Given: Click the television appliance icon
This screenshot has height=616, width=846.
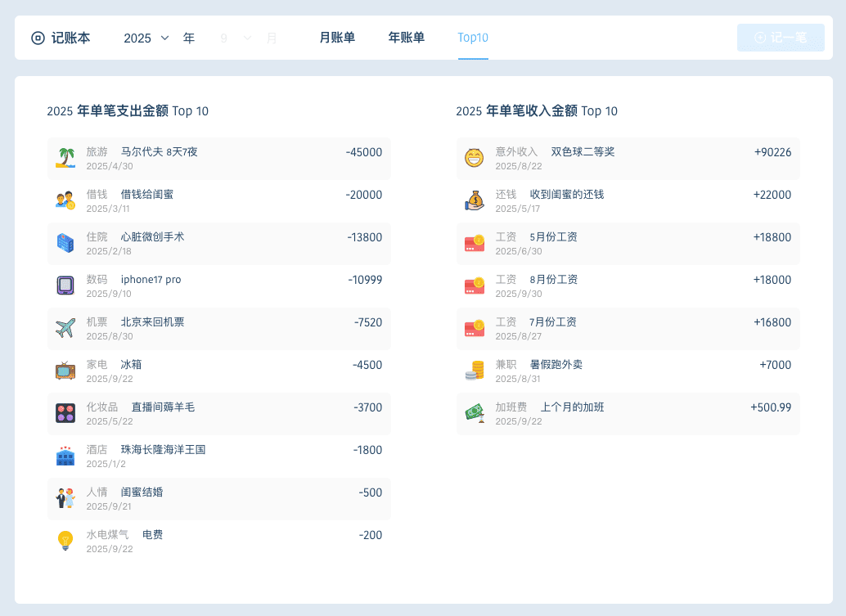Looking at the screenshot, I should [65, 371].
